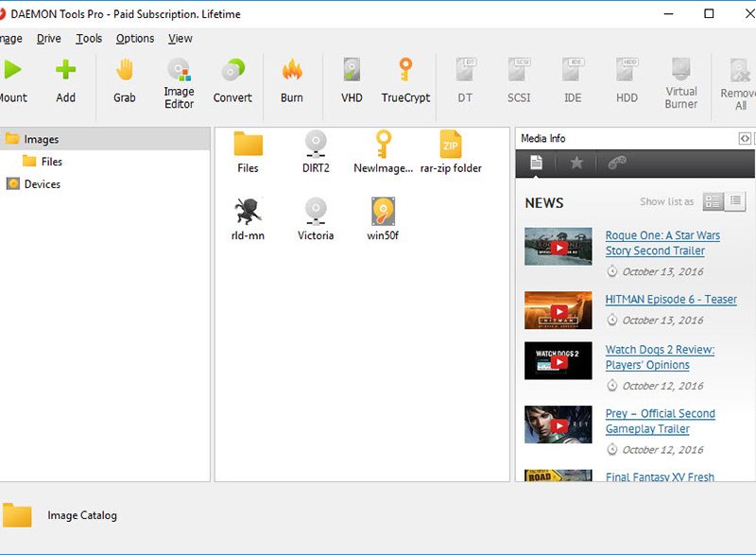Open the Drive menu
The image size is (756, 555).
tap(49, 39)
